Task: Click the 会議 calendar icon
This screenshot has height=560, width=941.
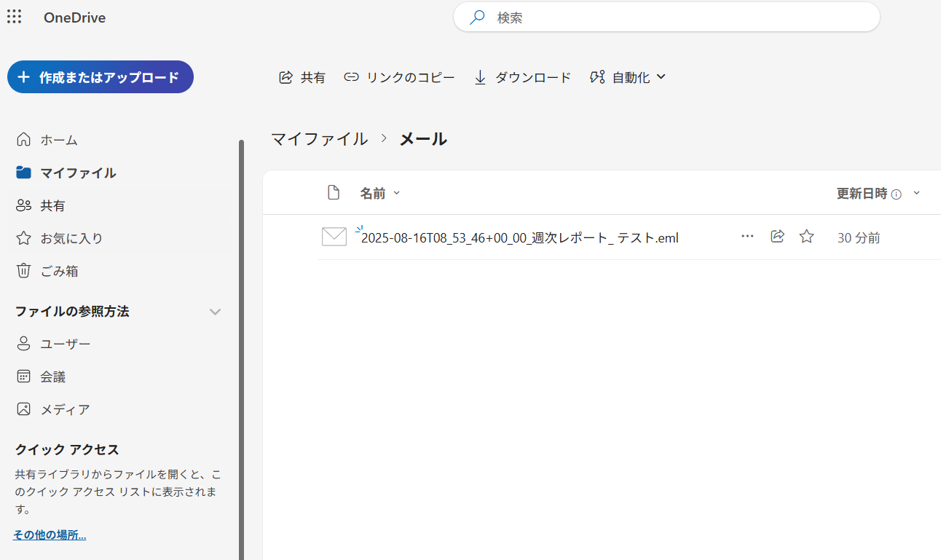Action: [24, 376]
